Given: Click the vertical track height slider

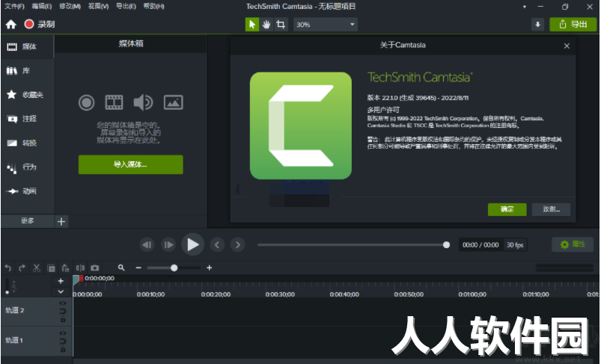Looking at the screenshot, I should [7, 287].
